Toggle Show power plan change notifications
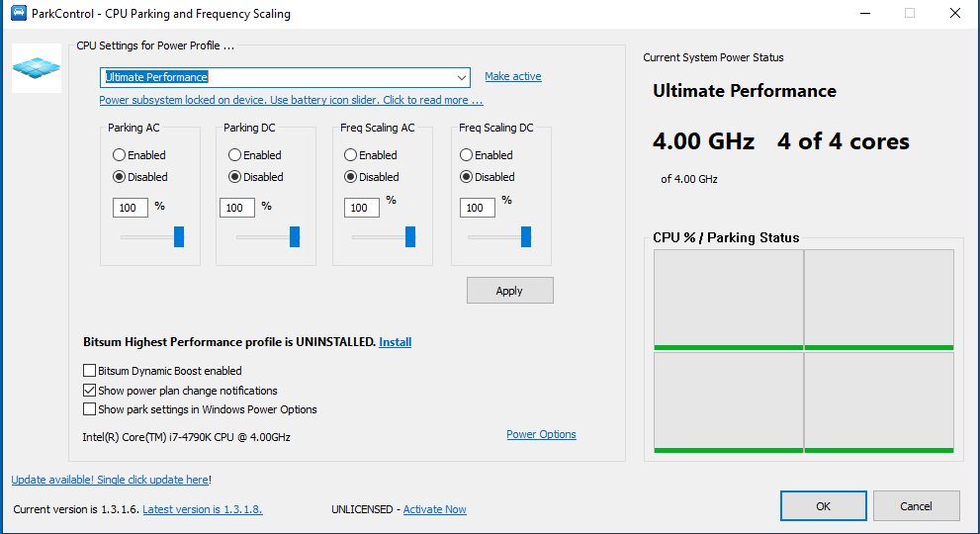The height and width of the screenshot is (534, 980). point(89,391)
